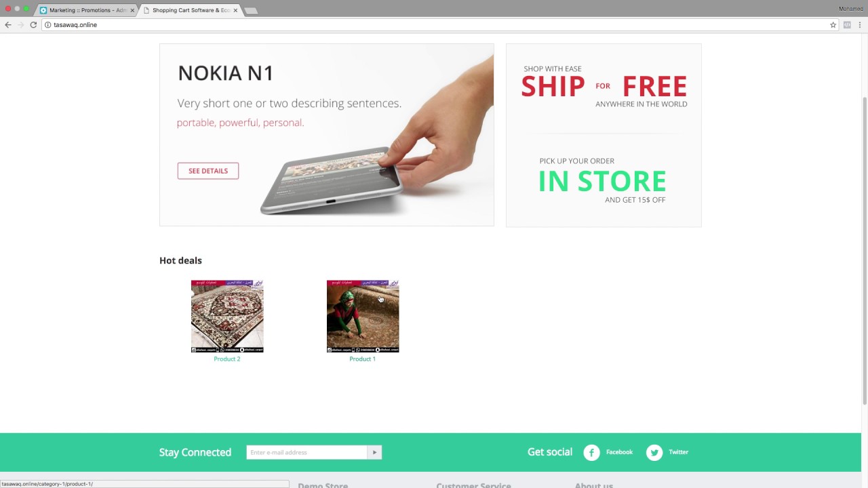Select the Shopping Cart Software tab

190,10
